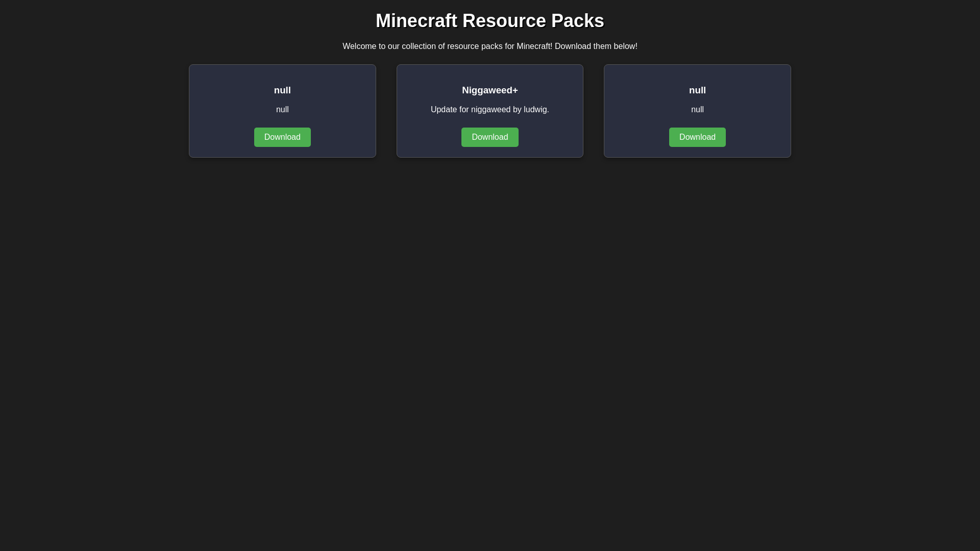Click the middle card title ending with plus sign

pos(490,90)
